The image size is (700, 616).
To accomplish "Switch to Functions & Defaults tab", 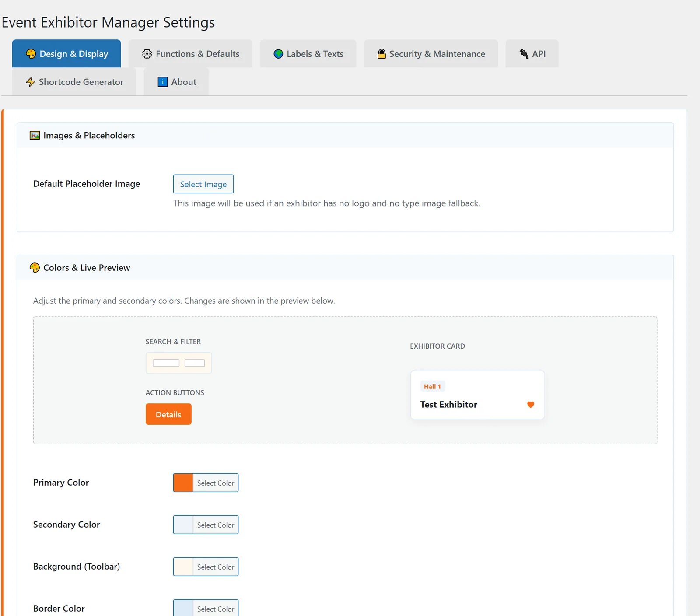I will [190, 53].
